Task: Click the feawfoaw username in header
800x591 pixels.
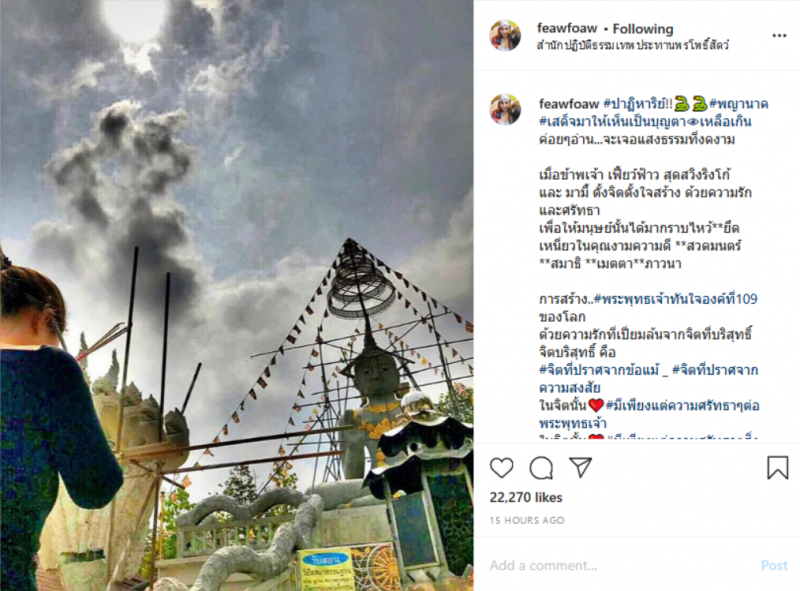Action: (567, 28)
